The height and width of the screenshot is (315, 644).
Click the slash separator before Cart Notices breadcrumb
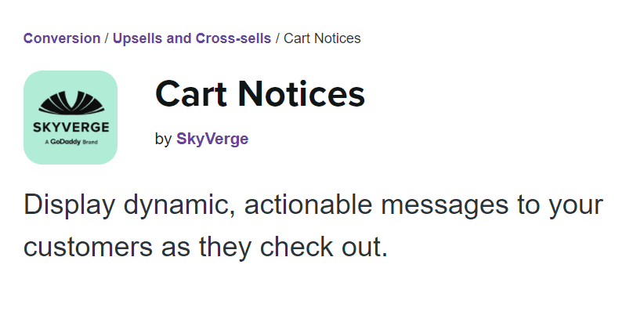(x=277, y=38)
